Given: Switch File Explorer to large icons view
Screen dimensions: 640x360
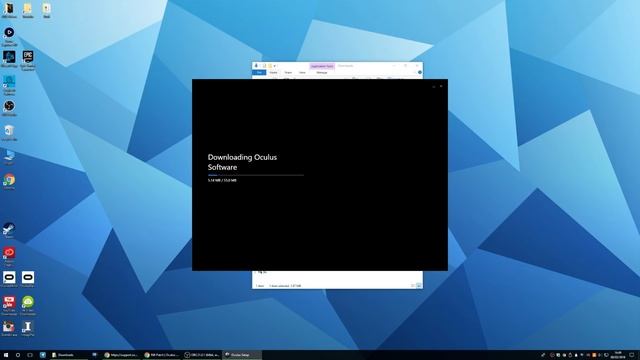Looking at the screenshot, I should pos(419,286).
